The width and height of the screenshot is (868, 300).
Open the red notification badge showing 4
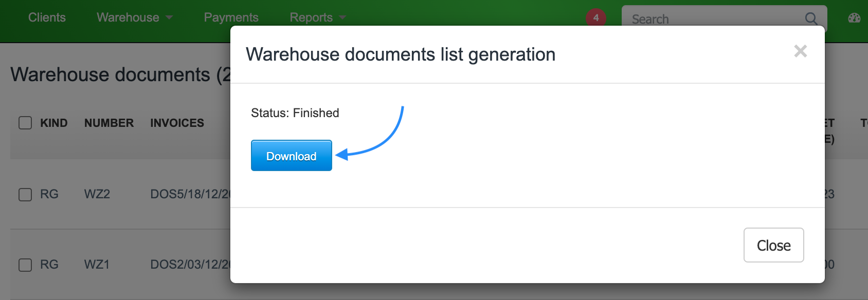pos(595,17)
